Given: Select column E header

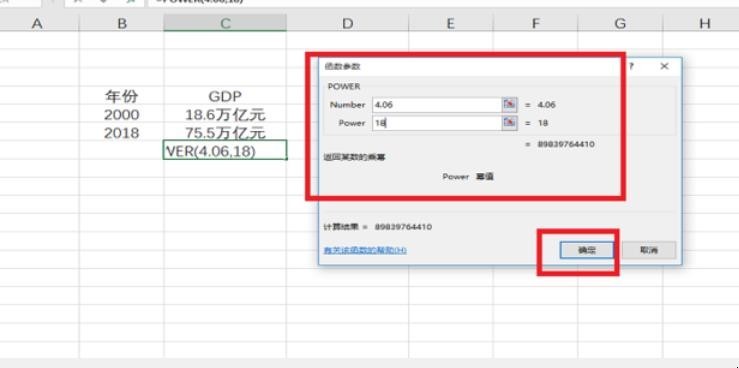Looking at the screenshot, I should (x=451, y=23).
